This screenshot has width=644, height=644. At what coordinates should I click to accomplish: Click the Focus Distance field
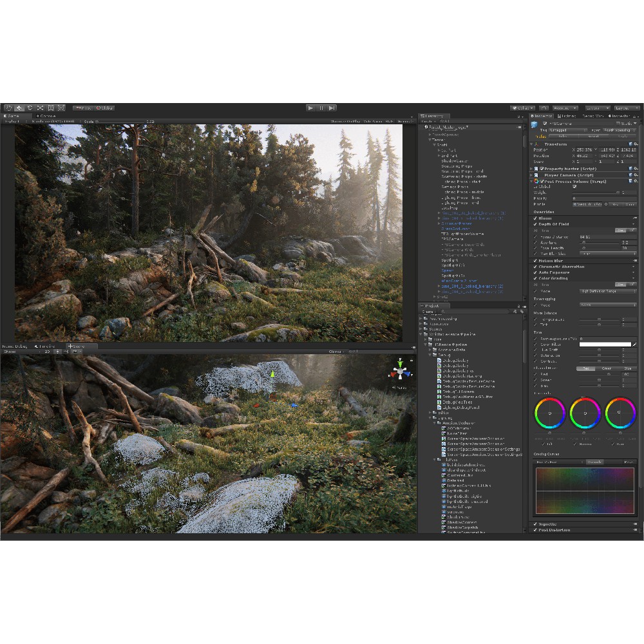pyautogui.click(x=608, y=236)
